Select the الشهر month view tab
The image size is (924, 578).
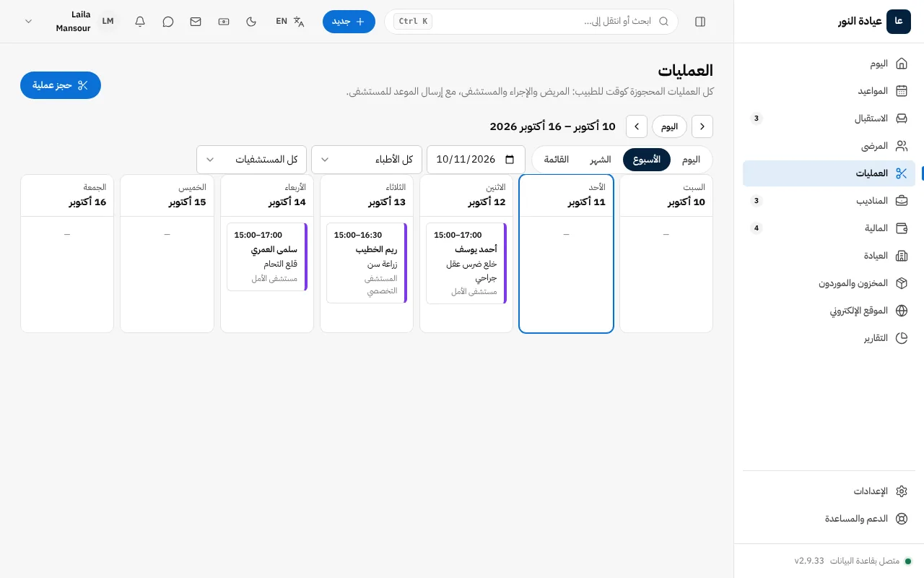point(601,160)
